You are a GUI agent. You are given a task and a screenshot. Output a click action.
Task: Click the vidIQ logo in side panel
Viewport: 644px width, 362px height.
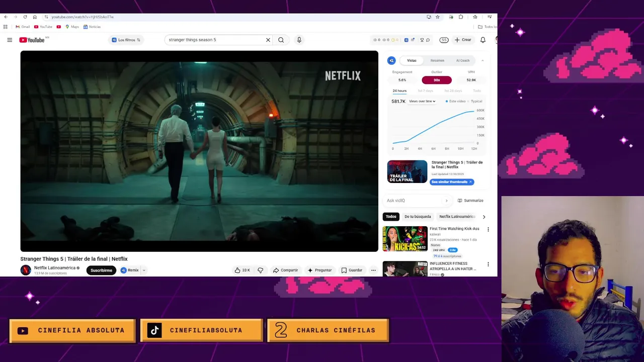click(x=391, y=60)
